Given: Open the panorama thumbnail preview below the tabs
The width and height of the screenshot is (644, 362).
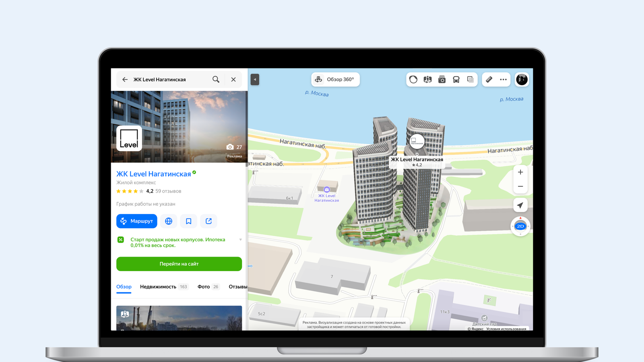Looking at the screenshot, I should coord(179,318).
